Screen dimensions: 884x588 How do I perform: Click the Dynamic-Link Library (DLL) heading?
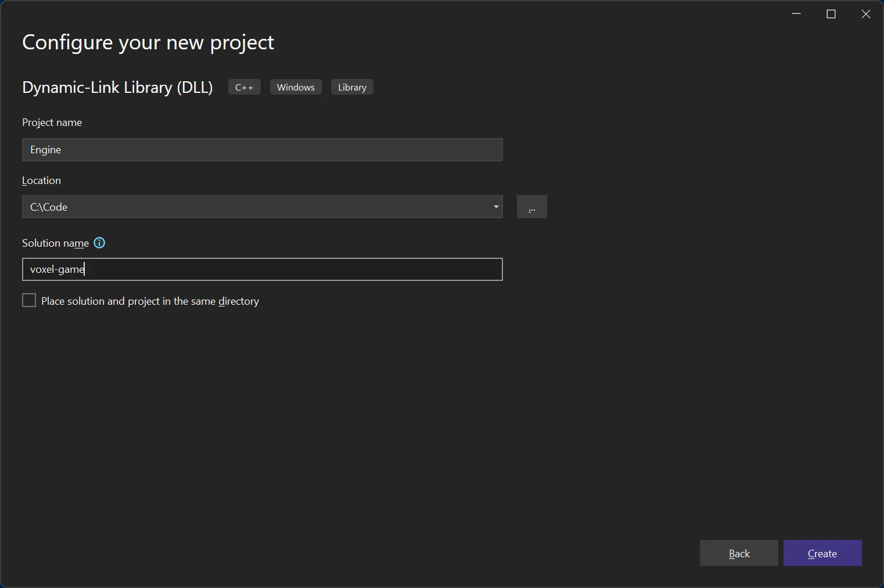(x=117, y=87)
